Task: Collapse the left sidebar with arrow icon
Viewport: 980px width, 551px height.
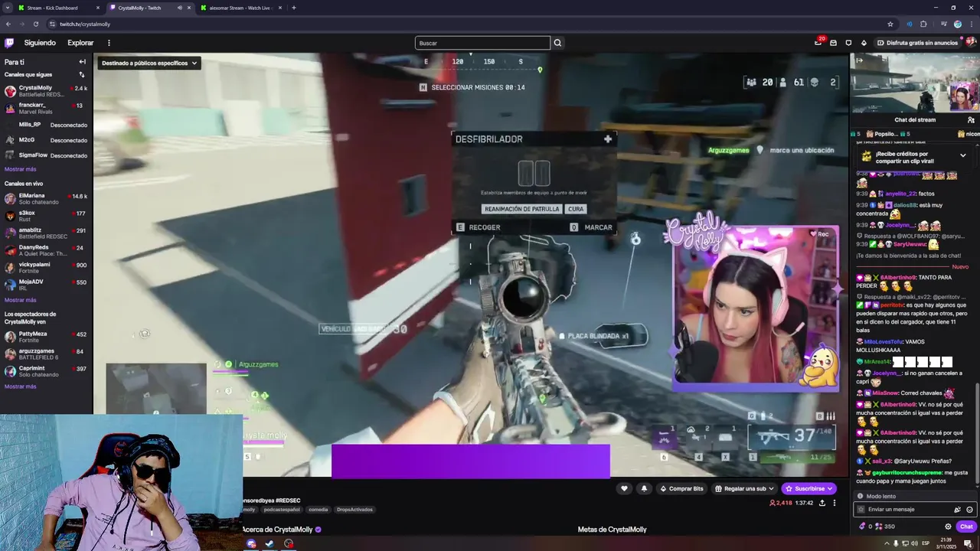Action: (x=82, y=62)
